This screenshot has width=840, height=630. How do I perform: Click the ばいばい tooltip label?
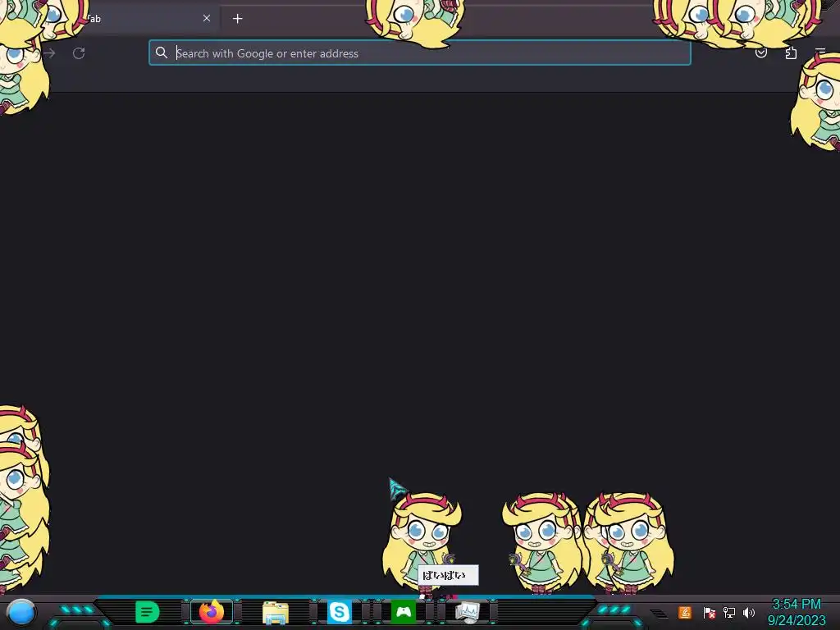pyautogui.click(x=448, y=575)
